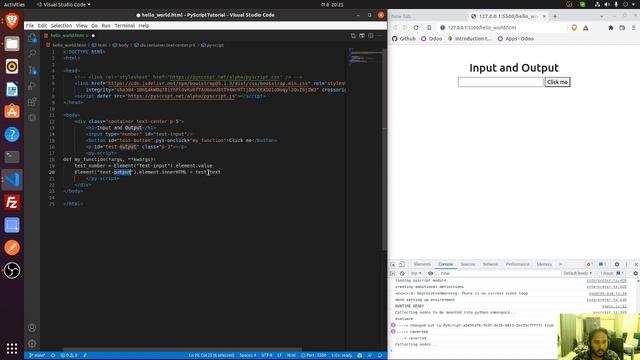Open the Default levels dropdown in console

578,273
